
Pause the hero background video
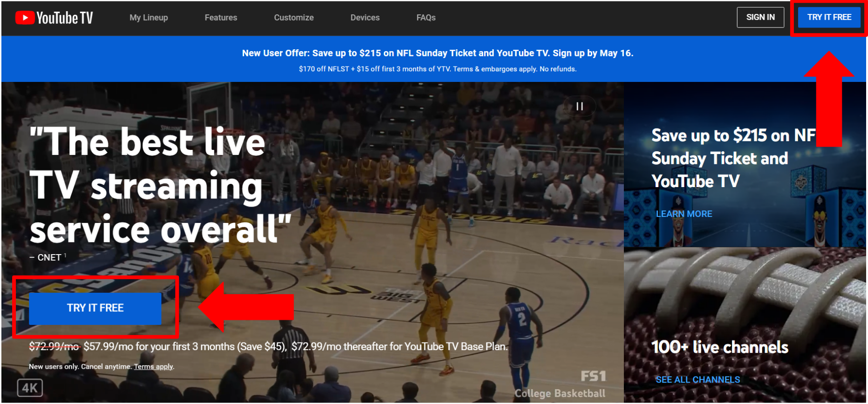579,107
